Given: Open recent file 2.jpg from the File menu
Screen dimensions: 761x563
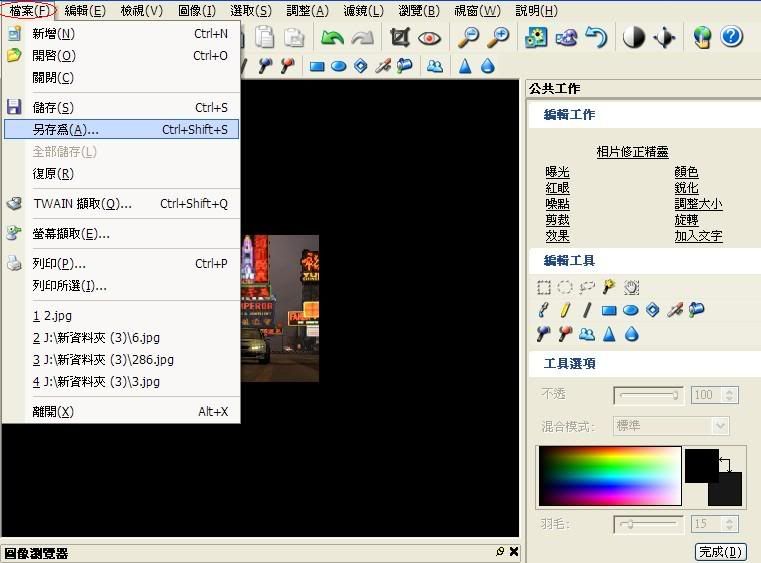Looking at the screenshot, I should click(x=52, y=315).
